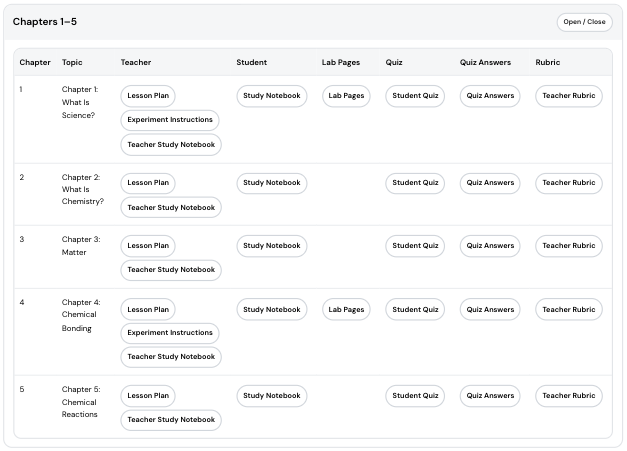Image resolution: width=627 pixels, height=451 pixels.
Task: Open Chapter 1 Teacher Rubric
Action: (568, 96)
